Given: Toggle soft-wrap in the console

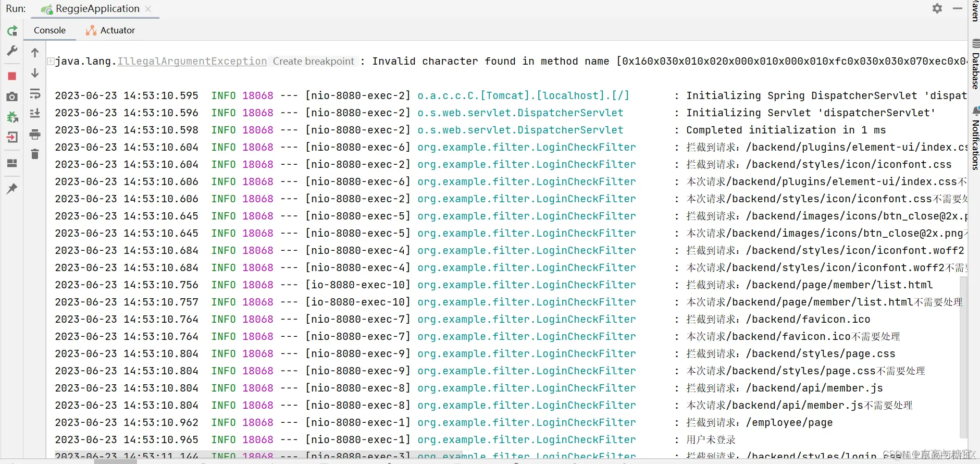Looking at the screenshot, I should (x=35, y=94).
